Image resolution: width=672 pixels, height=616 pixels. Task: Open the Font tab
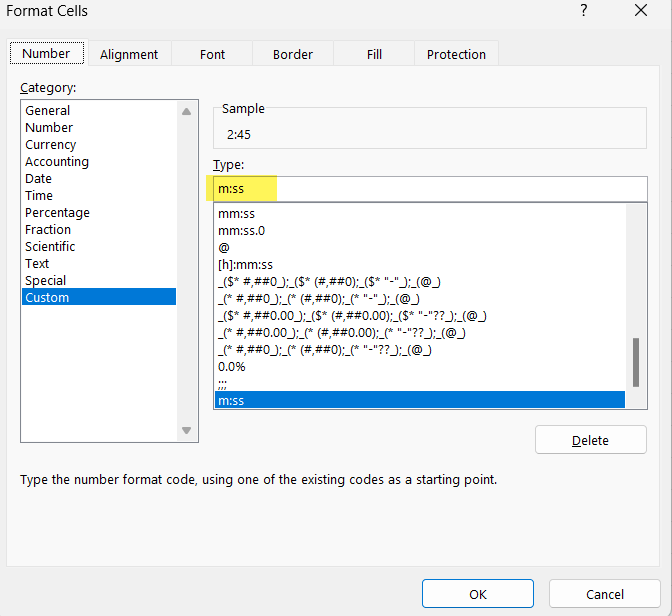(x=212, y=54)
